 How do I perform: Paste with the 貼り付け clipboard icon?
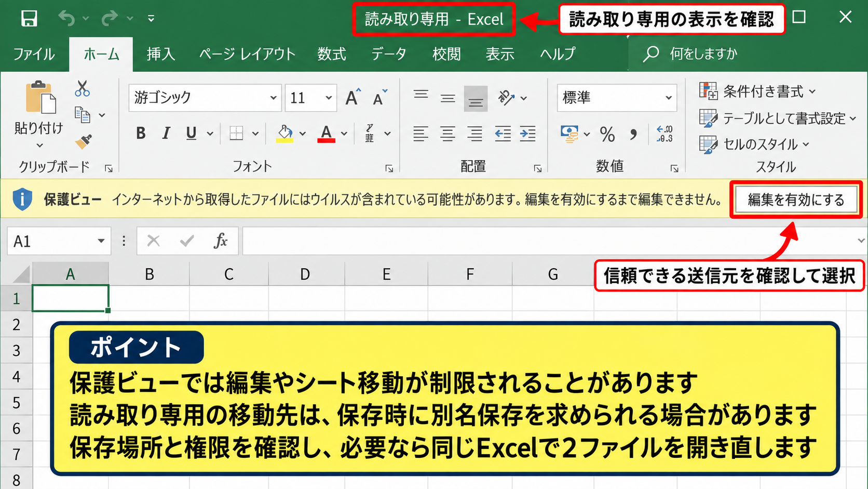pyautogui.click(x=41, y=98)
